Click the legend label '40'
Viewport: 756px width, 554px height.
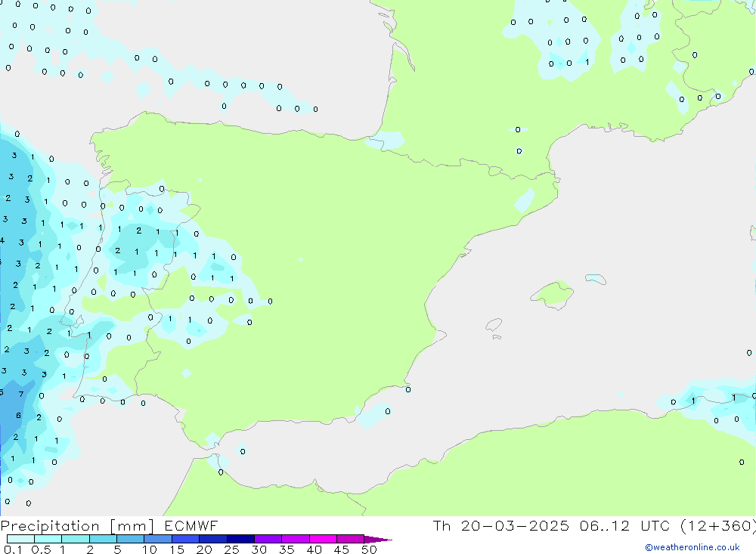tap(314, 549)
